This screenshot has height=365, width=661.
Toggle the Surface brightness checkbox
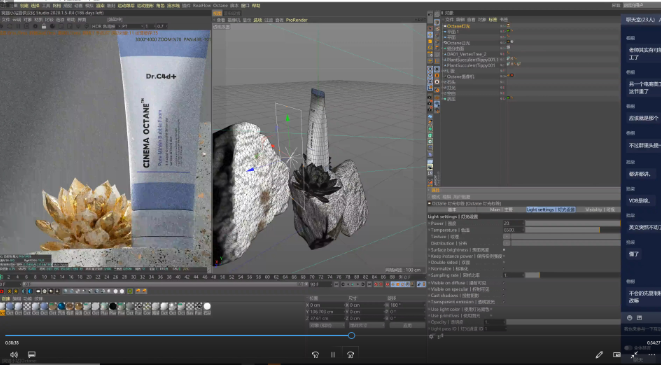click(x=504, y=250)
